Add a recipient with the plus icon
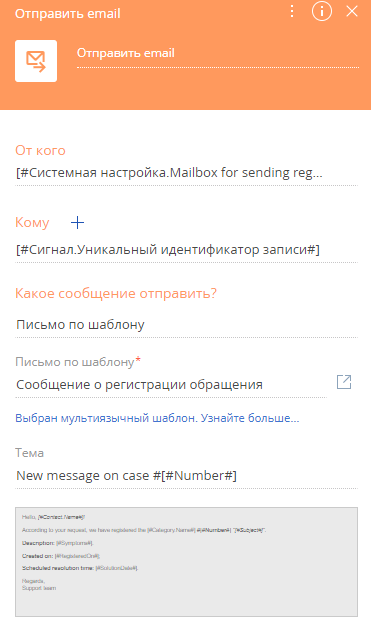The width and height of the screenshot is (371, 618). (77, 223)
